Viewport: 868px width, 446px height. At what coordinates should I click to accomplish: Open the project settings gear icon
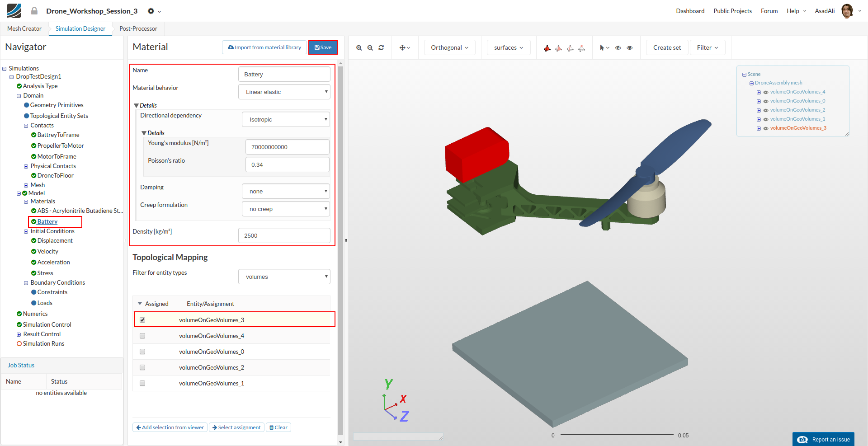pyautogui.click(x=151, y=11)
